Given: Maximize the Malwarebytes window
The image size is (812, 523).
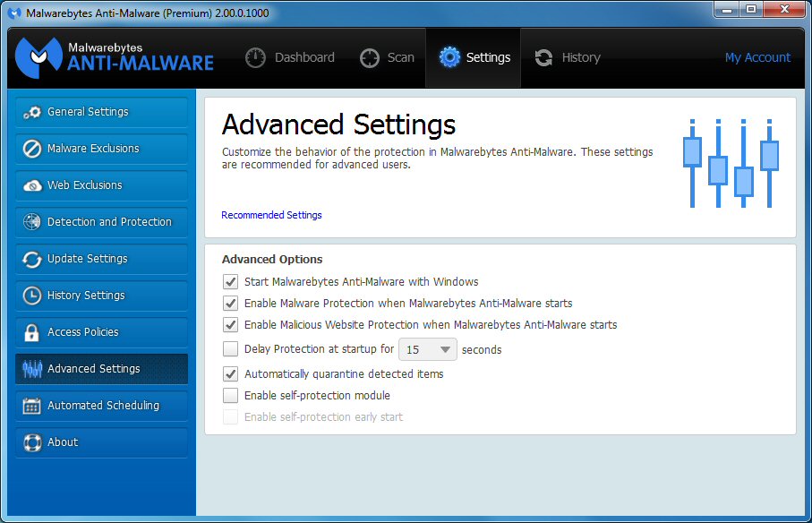Looking at the screenshot, I should pyautogui.click(x=750, y=9).
